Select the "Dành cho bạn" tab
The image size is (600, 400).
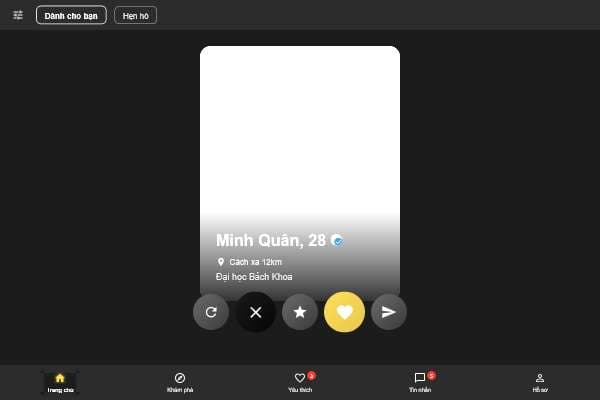(x=71, y=15)
